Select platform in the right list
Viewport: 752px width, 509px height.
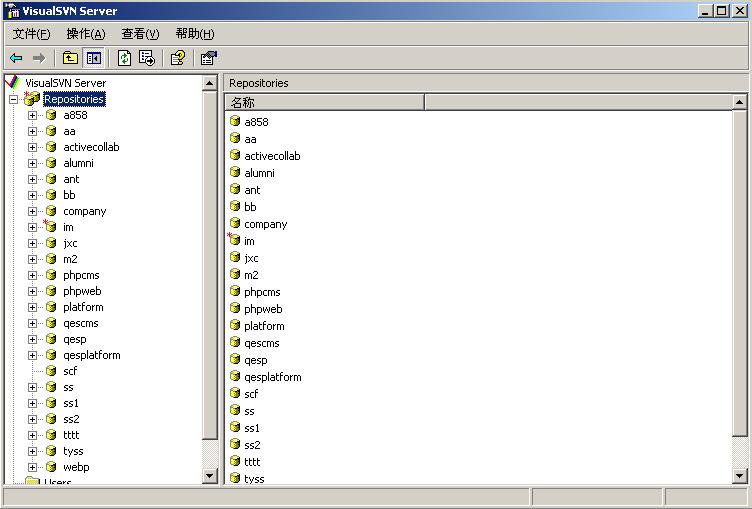(x=264, y=326)
